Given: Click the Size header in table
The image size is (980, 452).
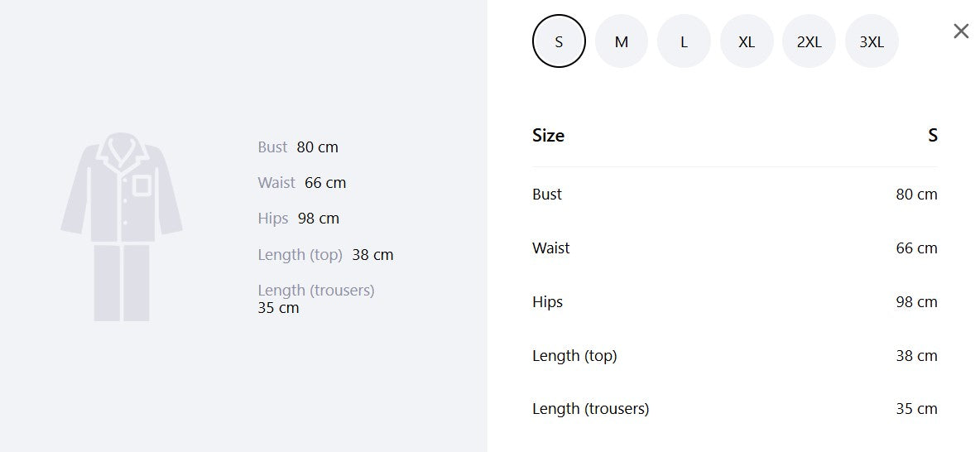Looking at the screenshot, I should [x=548, y=135].
